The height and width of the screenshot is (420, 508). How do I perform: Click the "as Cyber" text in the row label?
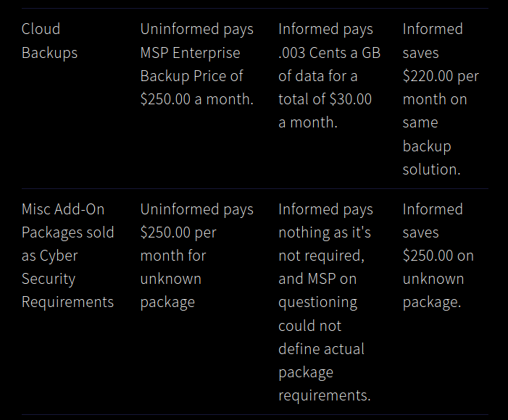[49, 256]
